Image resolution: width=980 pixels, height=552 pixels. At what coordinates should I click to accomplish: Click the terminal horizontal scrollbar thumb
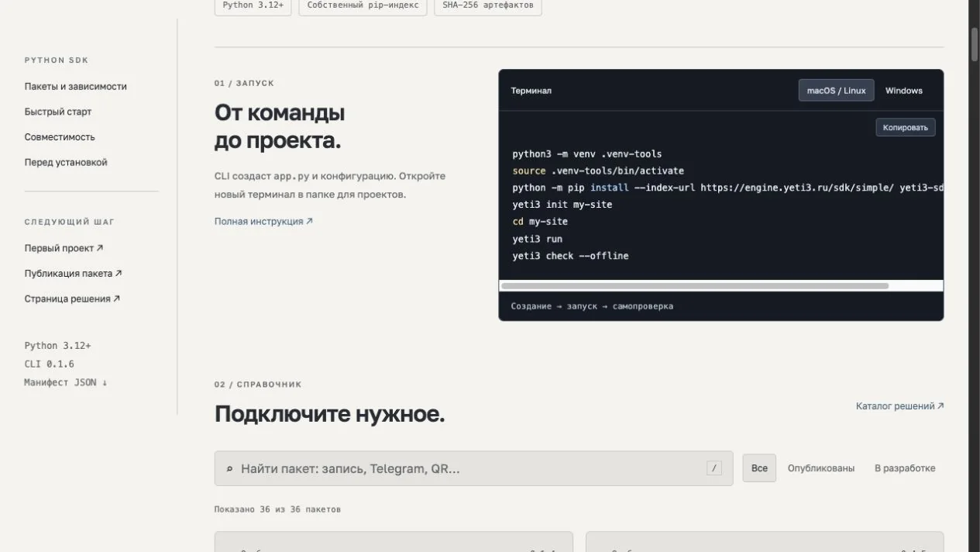point(695,285)
